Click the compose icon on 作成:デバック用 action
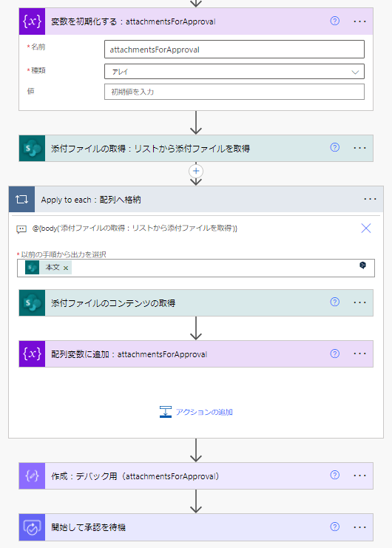The image size is (392, 548). (x=32, y=476)
